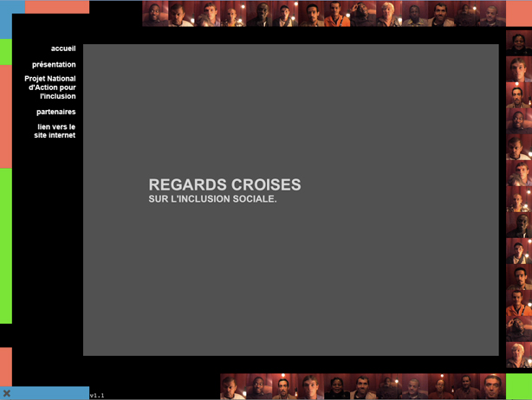Open right column portrait of man with hand on head

pyautogui.click(x=519, y=329)
